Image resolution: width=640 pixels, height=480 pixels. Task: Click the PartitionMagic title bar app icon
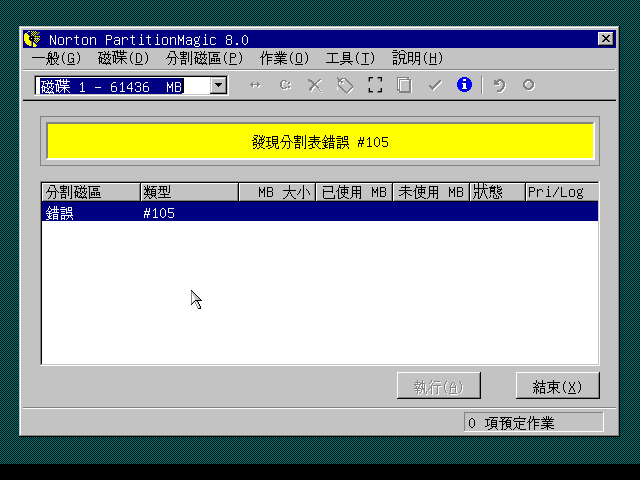point(32,39)
